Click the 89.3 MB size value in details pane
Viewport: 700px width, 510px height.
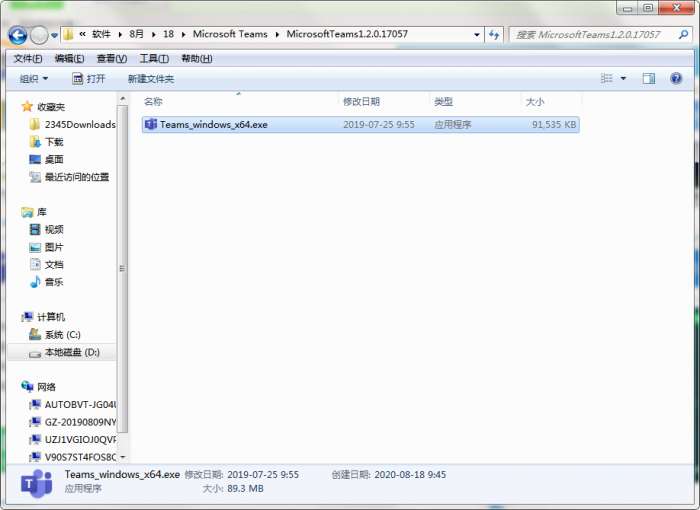tap(245, 489)
